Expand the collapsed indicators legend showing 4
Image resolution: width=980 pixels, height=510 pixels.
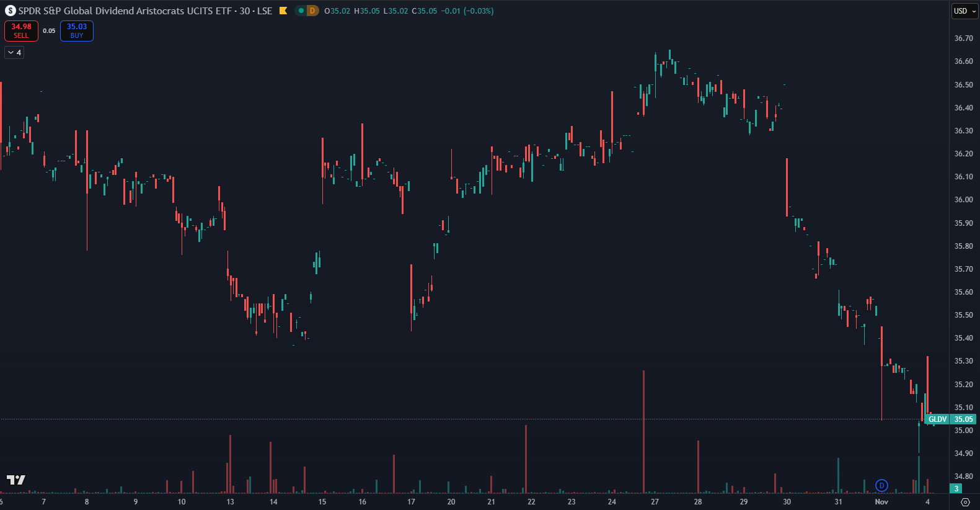click(14, 53)
